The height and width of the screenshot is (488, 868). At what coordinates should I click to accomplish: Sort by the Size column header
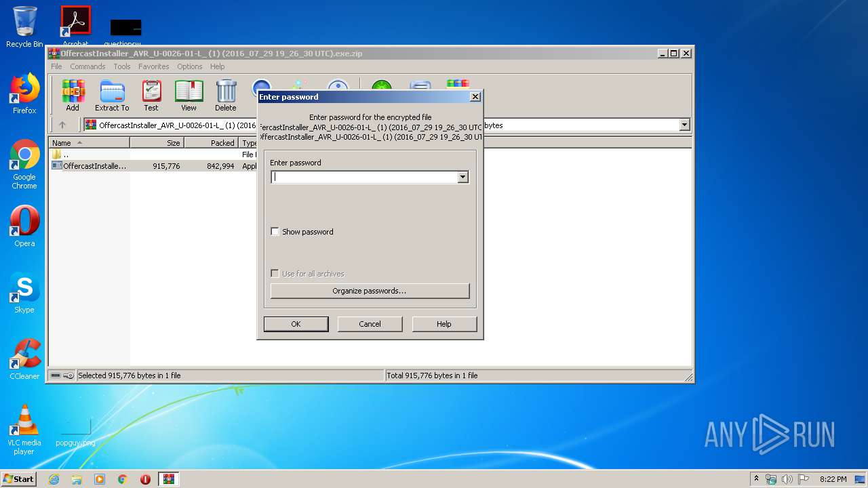(x=157, y=143)
